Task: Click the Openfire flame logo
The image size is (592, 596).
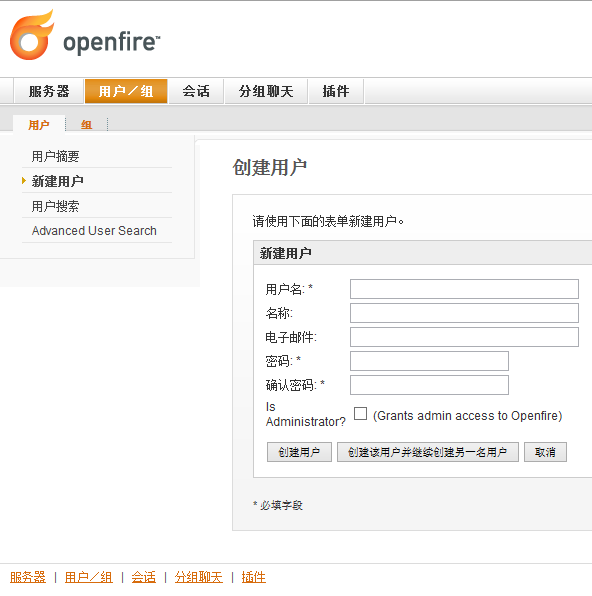Action: point(32,35)
